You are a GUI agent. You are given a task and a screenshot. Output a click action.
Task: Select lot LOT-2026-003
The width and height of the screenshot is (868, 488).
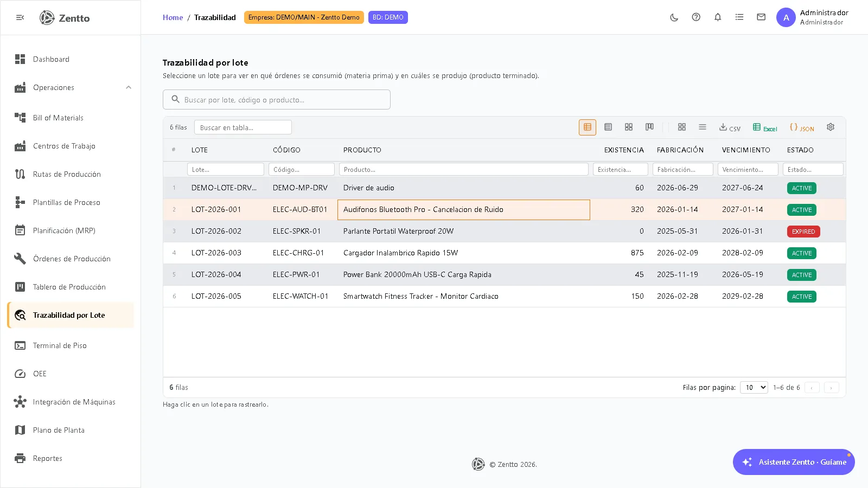216,253
